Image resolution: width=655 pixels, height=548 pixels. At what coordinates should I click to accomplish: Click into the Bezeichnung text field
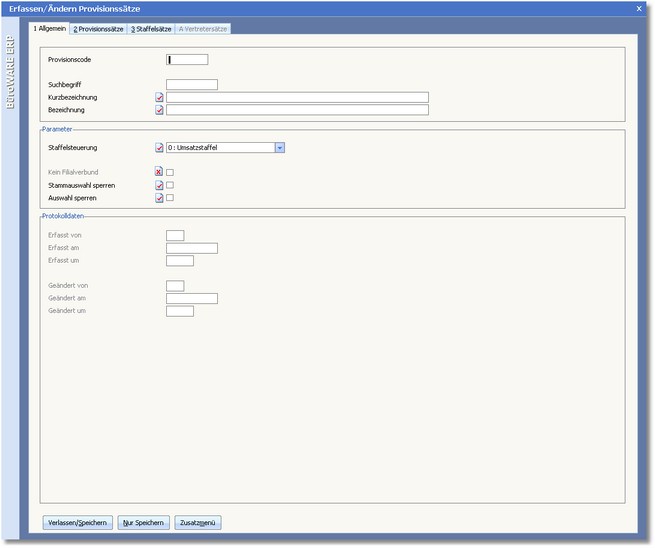click(297, 110)
